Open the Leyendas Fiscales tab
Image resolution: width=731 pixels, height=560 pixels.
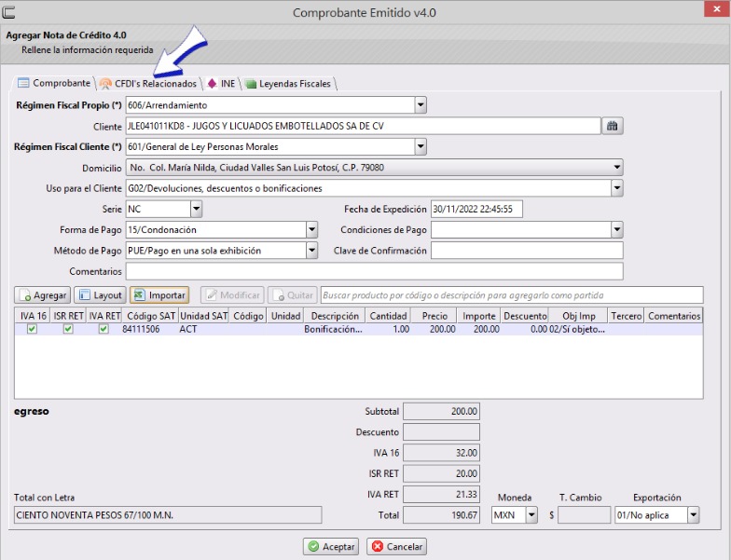(x=289, y=84)
